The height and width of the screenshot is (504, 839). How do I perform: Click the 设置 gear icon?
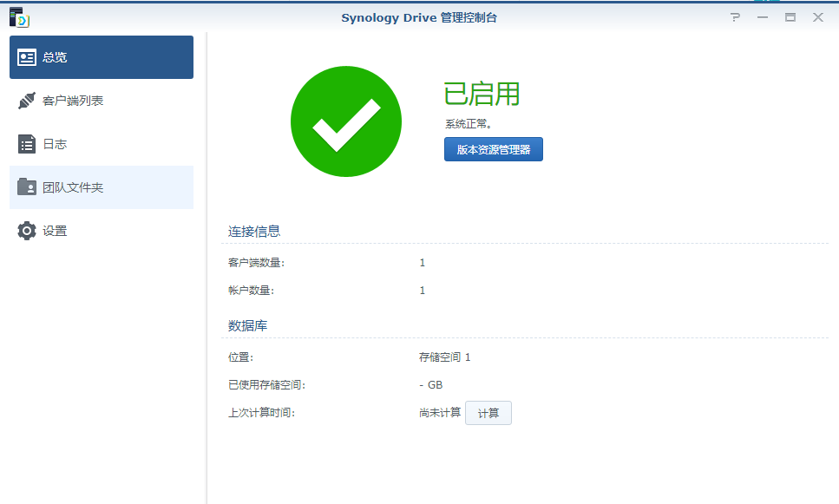pos(27,231)
